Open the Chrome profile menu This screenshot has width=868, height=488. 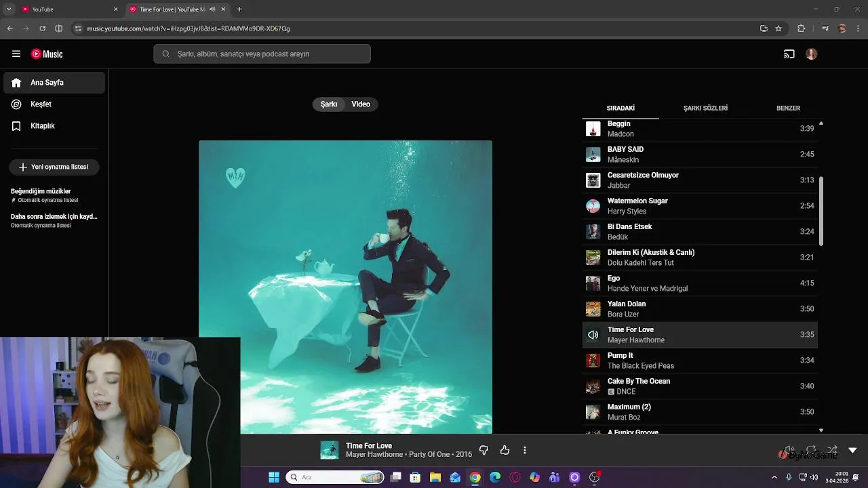[x=842, y=28]
